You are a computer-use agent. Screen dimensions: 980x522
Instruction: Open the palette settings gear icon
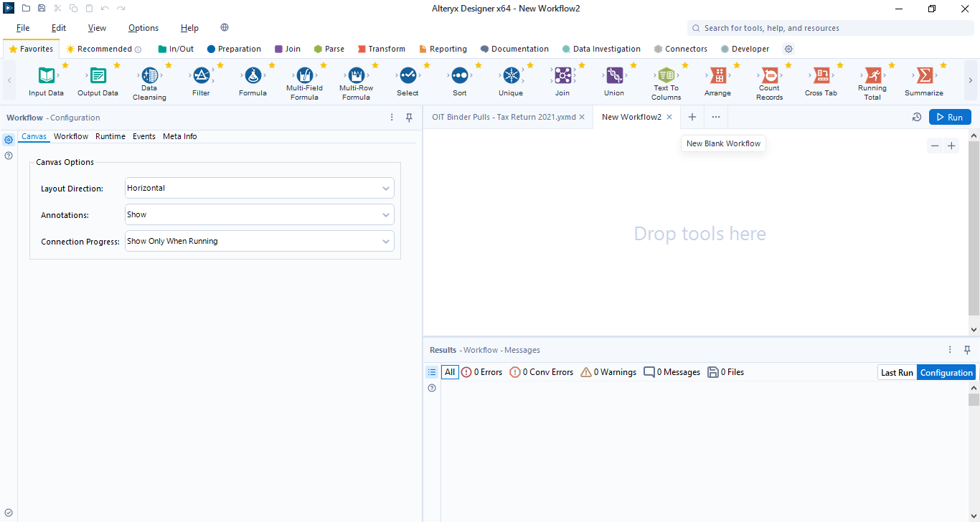pos(788,49)
